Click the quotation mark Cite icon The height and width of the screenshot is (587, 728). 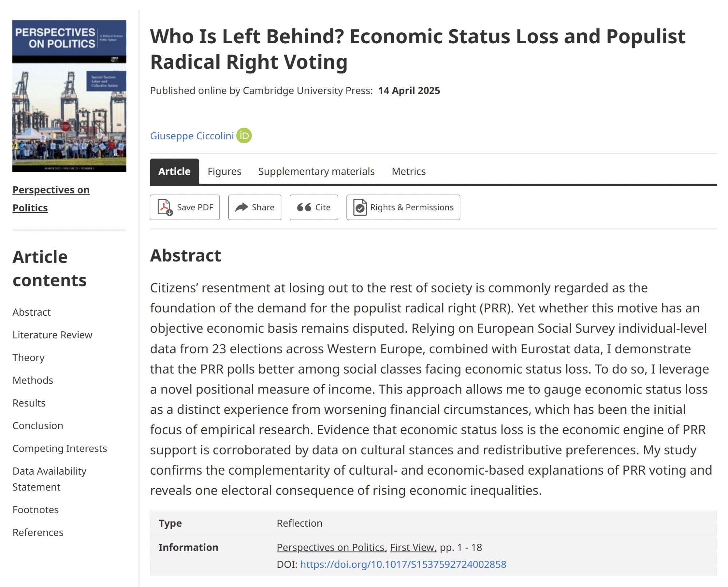[x=304, y=207]
